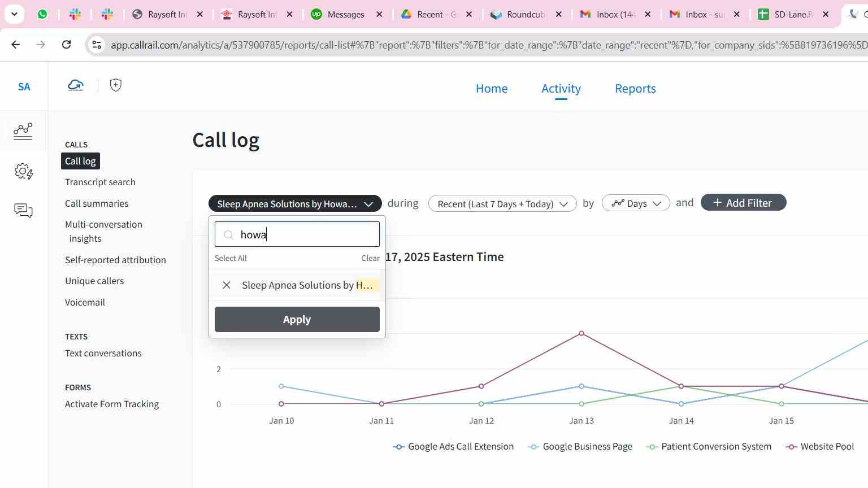Click the Jan 12 Website Pool data point
This screenshot has height=488, width=868.
[481, 386]
